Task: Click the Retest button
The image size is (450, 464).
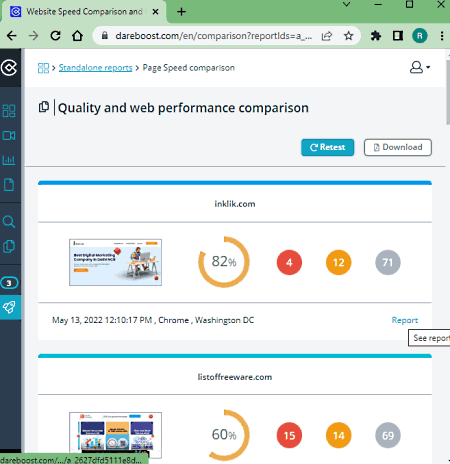Action: click(x=327, y=147)
